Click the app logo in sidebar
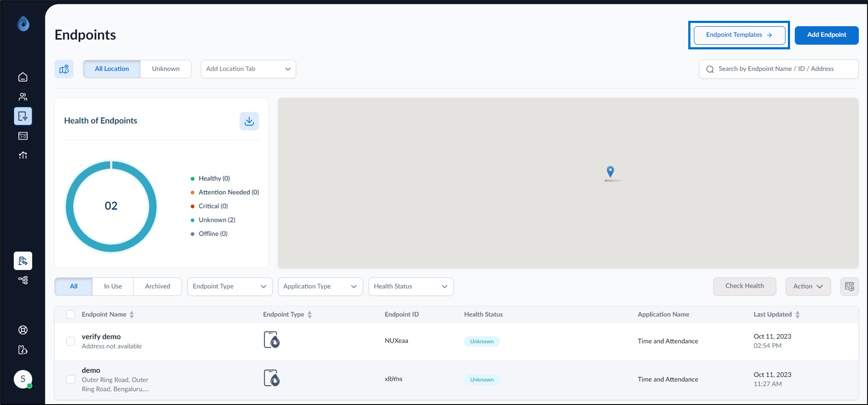This screenshot has width=868, height=405. [23, 24]
